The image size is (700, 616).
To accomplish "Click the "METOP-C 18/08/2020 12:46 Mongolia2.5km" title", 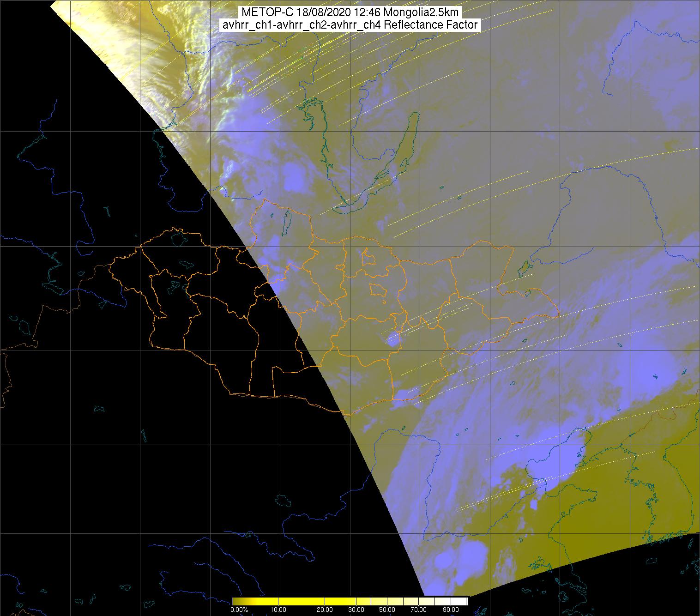I will click(x=350, y=12).
